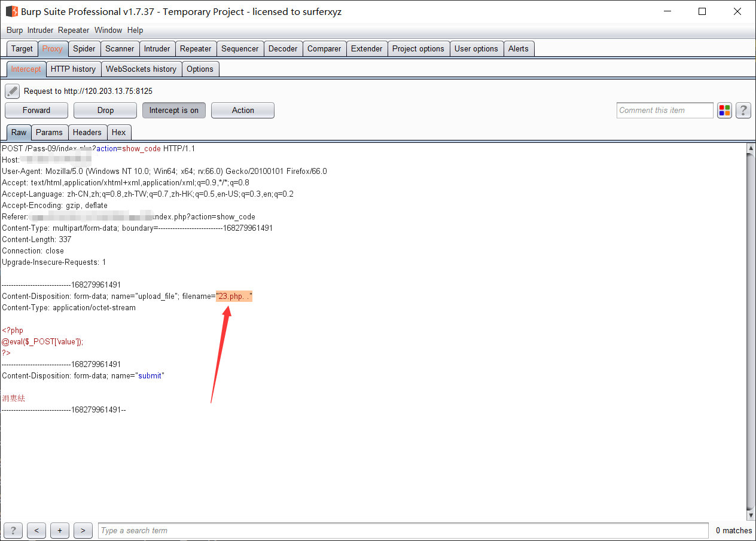Viewport: 756px width, 541px height.
Task: Open the WebSockets history sub-tab
Action: click(141, 69)
